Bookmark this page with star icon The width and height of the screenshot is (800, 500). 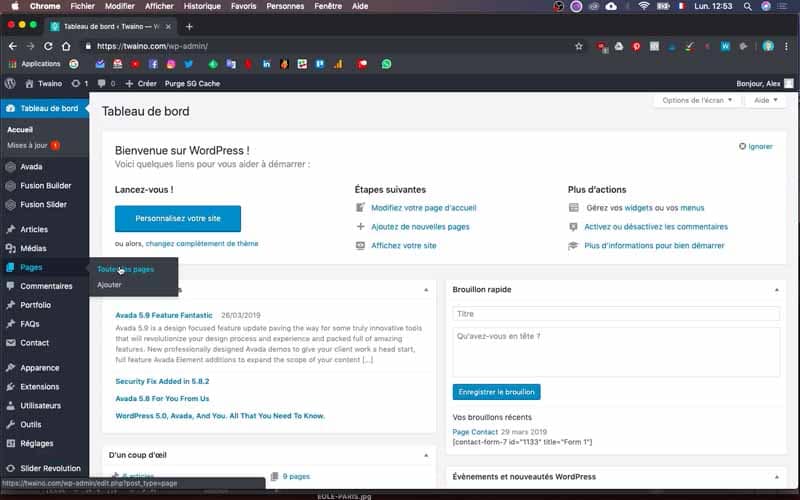click(x=579, y=46)
